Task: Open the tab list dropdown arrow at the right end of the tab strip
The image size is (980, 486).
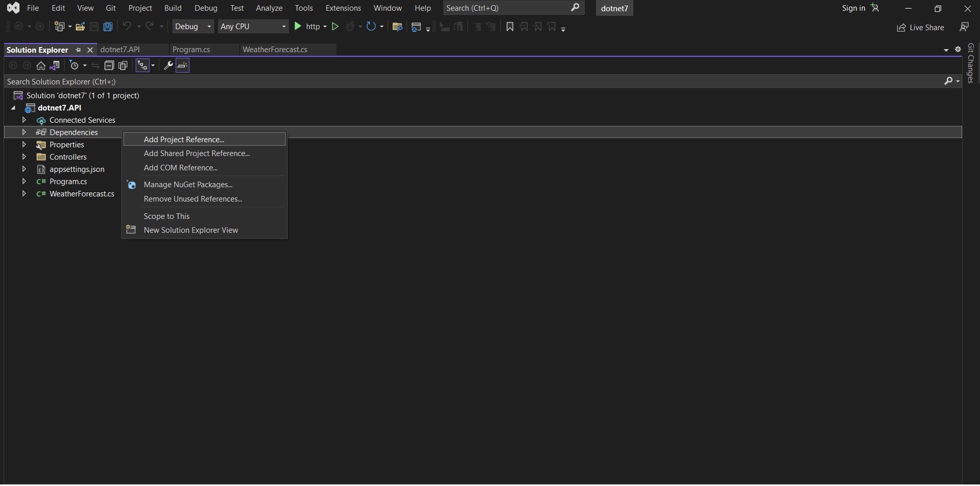Action: coord(946,50)
